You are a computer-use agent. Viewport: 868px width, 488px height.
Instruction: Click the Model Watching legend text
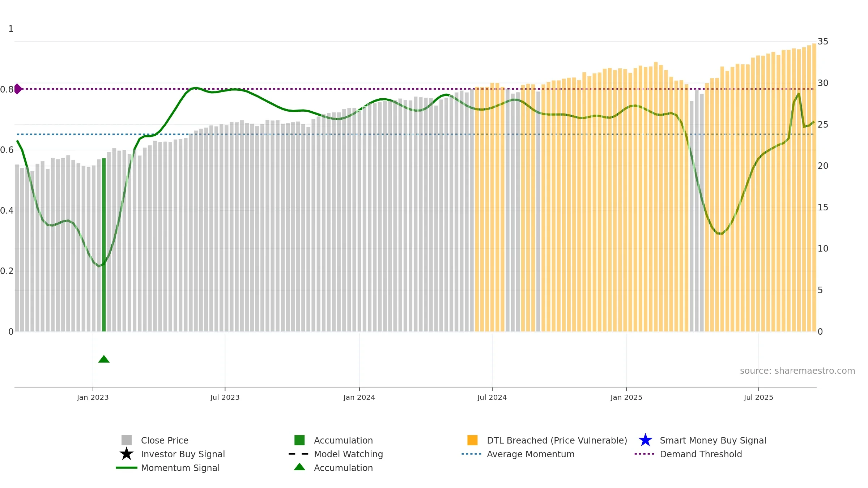click(348, 454)
